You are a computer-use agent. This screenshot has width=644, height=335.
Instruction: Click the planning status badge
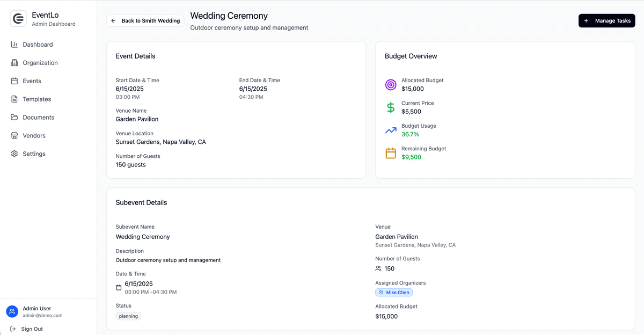point(128,316)
